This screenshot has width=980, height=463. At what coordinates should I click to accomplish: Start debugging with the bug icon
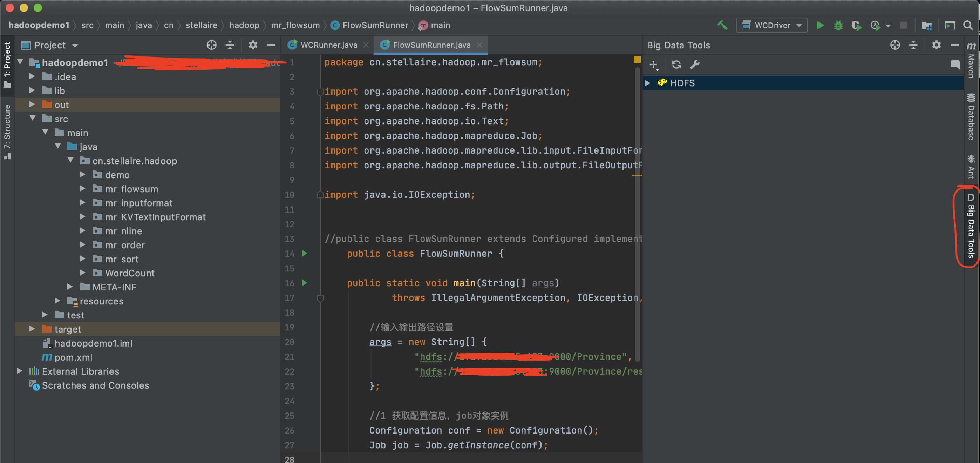pos(838,26)
